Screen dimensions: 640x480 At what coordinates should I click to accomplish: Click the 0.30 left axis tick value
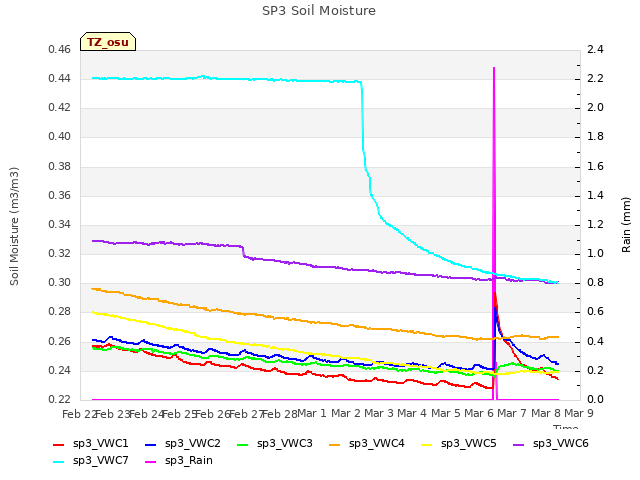click(x=60, y=282)
